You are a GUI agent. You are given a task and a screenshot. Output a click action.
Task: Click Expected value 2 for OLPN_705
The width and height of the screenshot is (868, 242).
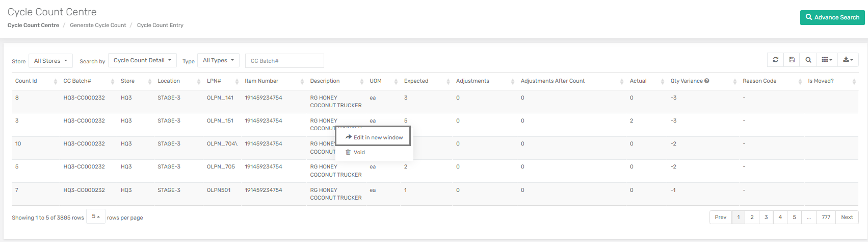tap(406, 166)
